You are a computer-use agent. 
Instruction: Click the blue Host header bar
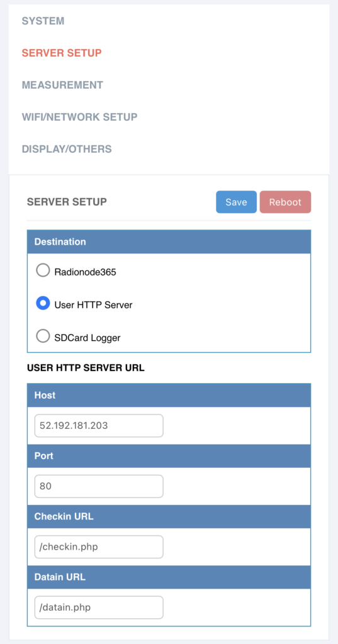[x=169, y=396]
